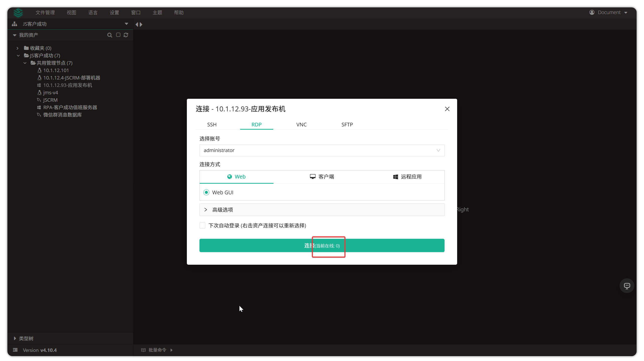Select Windows asset RPA-客户成功值班服务器
The height and width of the screenshot is (361, 644).
[x=70, y=107]
